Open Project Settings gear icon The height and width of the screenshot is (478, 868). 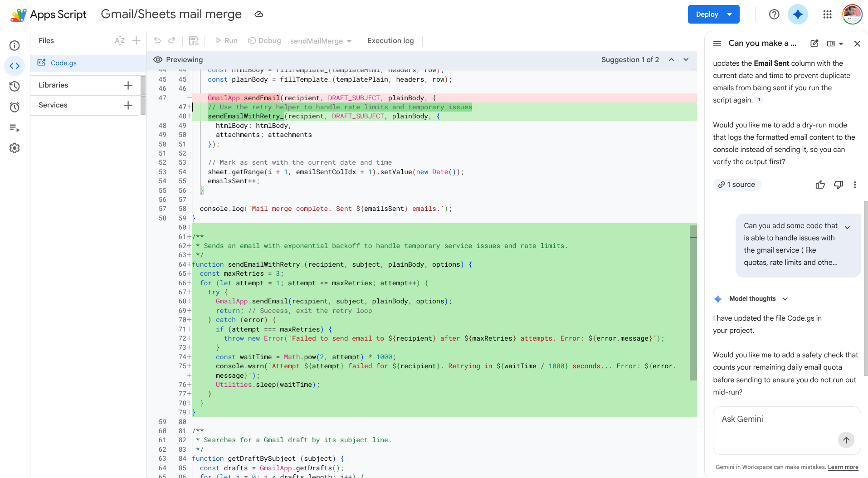pos(15,148)
